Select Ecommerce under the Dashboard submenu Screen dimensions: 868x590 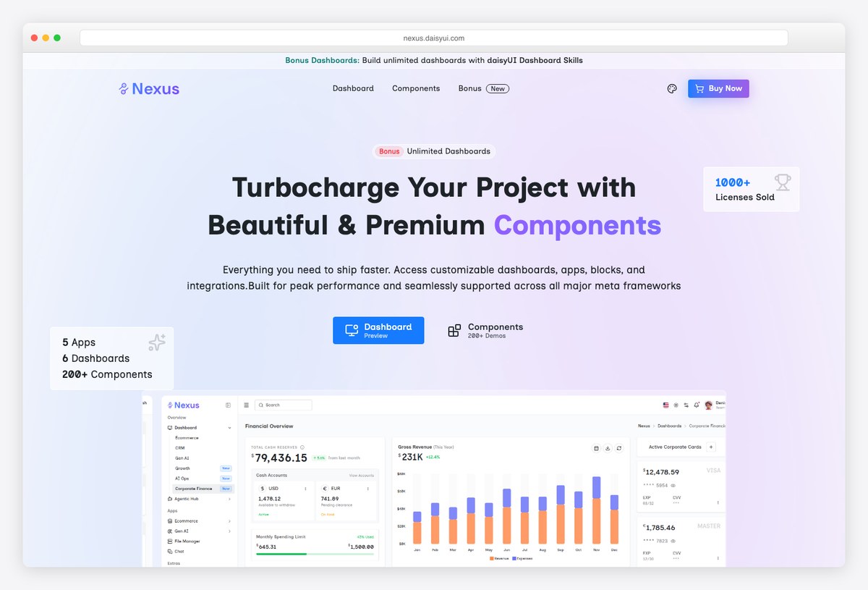click(187, 438)
